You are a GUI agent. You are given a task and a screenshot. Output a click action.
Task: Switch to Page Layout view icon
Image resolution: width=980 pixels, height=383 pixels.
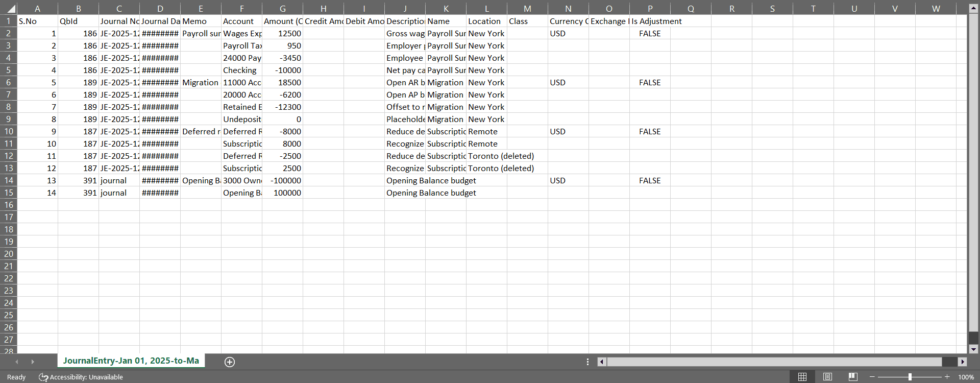click(827, 377)
